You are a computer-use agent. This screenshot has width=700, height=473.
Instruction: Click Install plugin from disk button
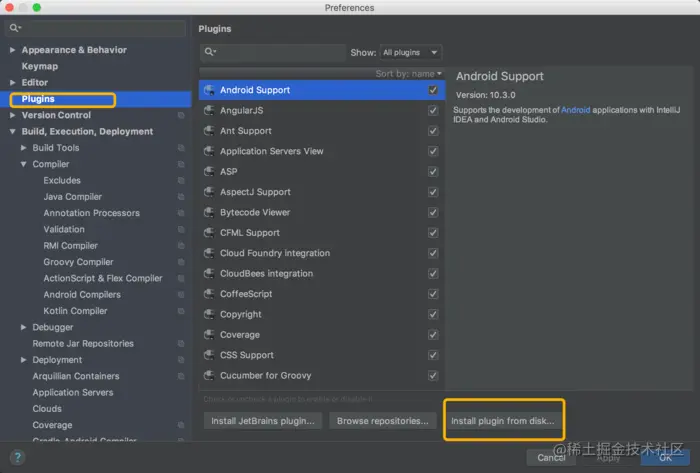point(503,421)
